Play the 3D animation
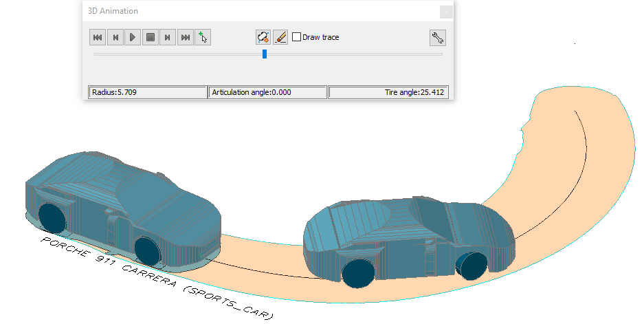644x324 pixels. coord(133,38)
